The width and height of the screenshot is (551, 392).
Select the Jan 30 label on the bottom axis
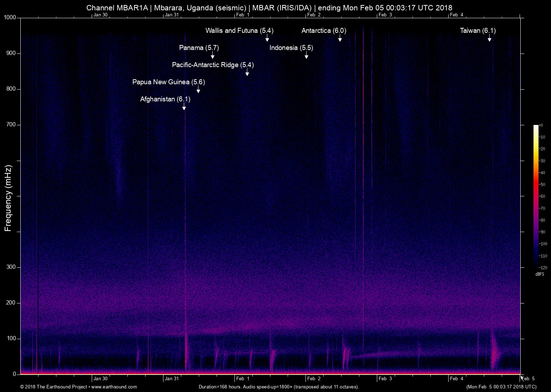point(100,379)
